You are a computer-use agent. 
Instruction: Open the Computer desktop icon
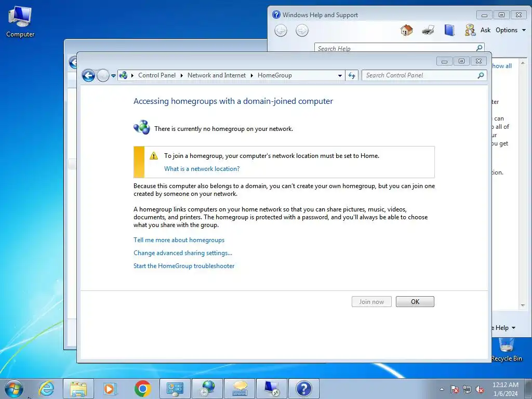[x=20, y=22]
